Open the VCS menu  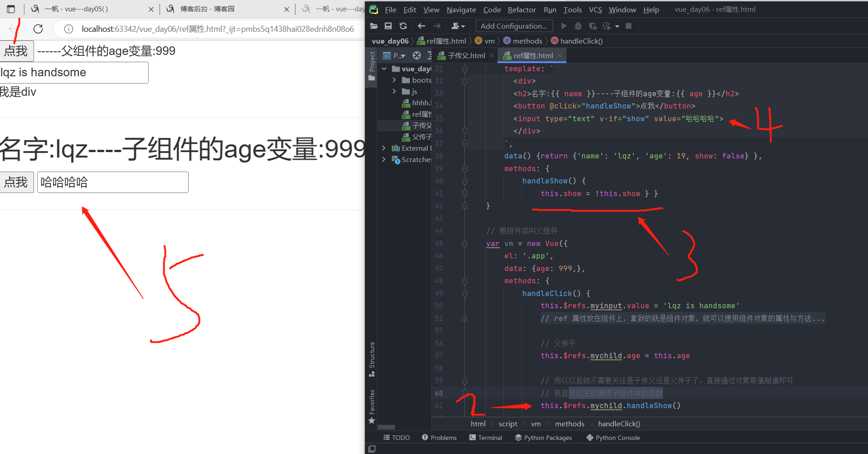coord(595,10)
